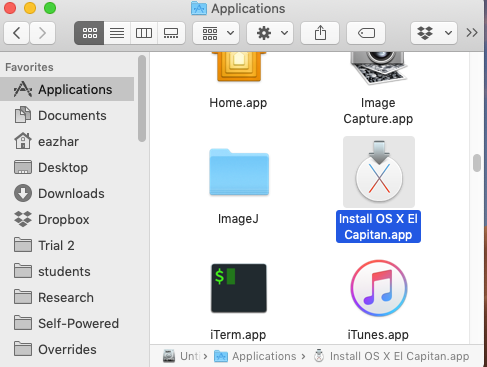Open the Research folder in sidebar
This screenshot has width=487, height=367.
pyautogui.click(x=67, y=297)
